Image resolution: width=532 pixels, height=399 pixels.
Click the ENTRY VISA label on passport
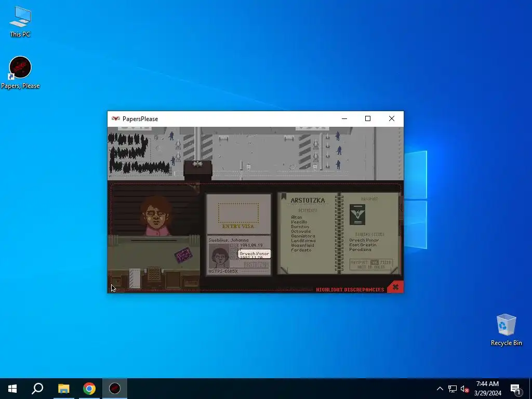click(238, 227)
